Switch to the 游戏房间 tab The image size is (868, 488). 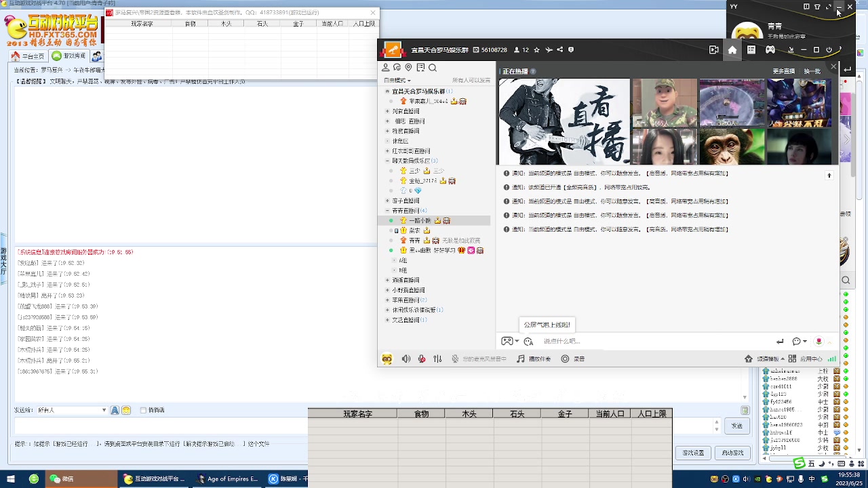point(69,56)
